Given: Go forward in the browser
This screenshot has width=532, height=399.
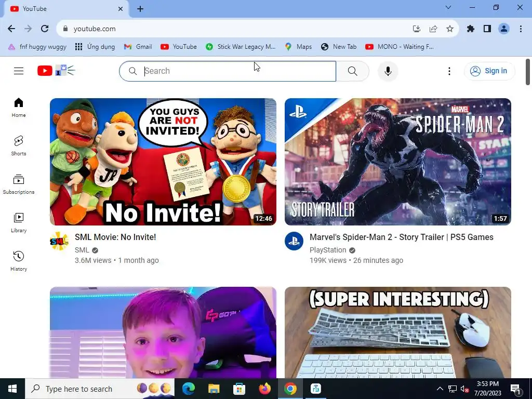Looking at the screenshot, I should point(28,29).
